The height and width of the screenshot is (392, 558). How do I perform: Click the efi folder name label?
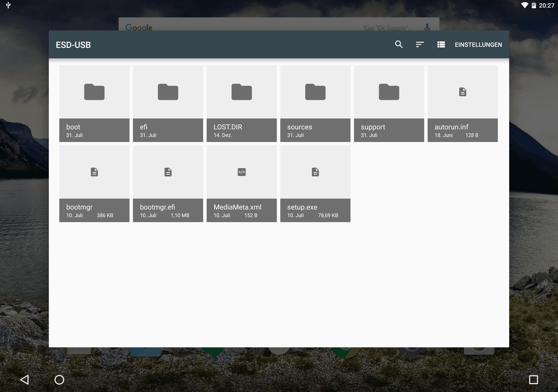click(144, 127)
